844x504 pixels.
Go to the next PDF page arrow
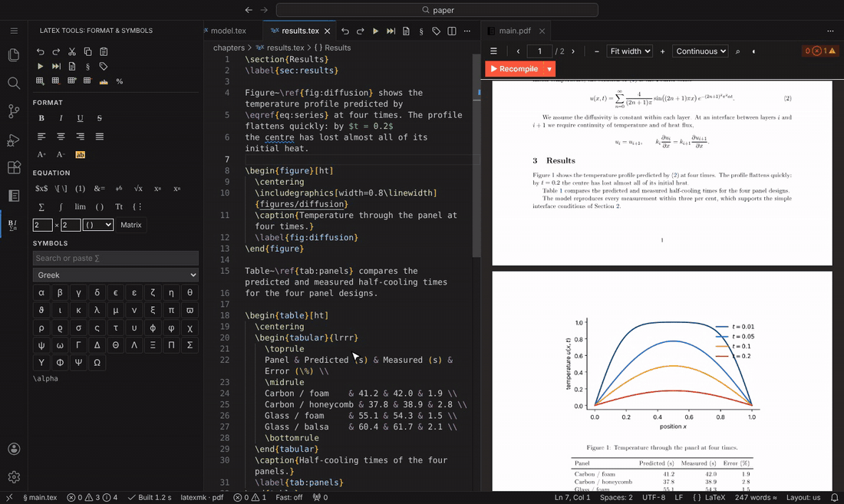tap(573, 51)
